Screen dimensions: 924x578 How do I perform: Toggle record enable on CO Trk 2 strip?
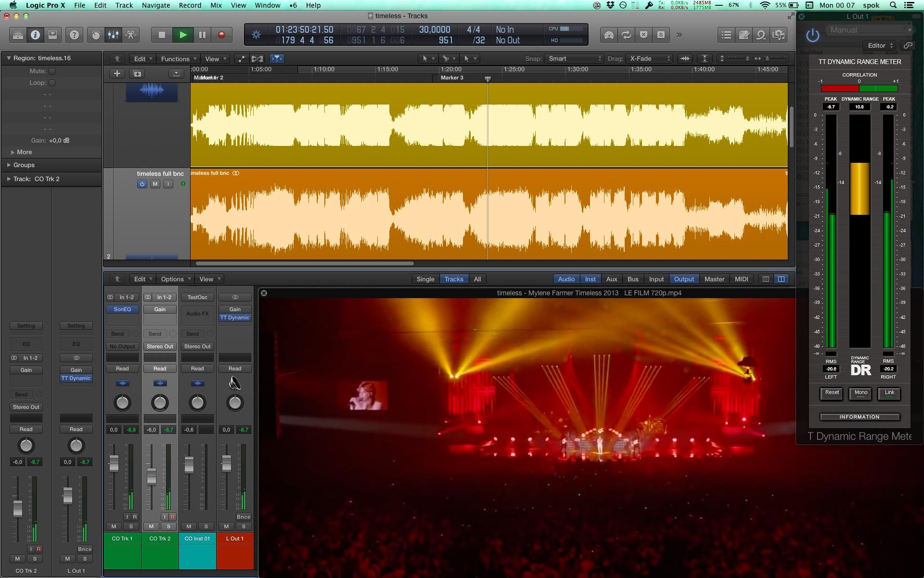[x=172, y=517]
